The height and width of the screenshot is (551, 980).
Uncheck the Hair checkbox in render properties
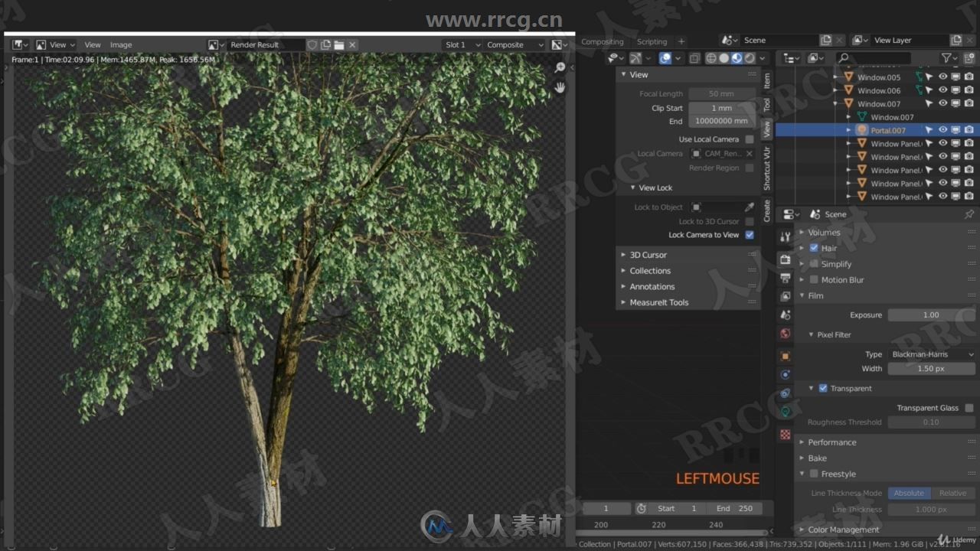pyautogui.click(x=814, y=248)
